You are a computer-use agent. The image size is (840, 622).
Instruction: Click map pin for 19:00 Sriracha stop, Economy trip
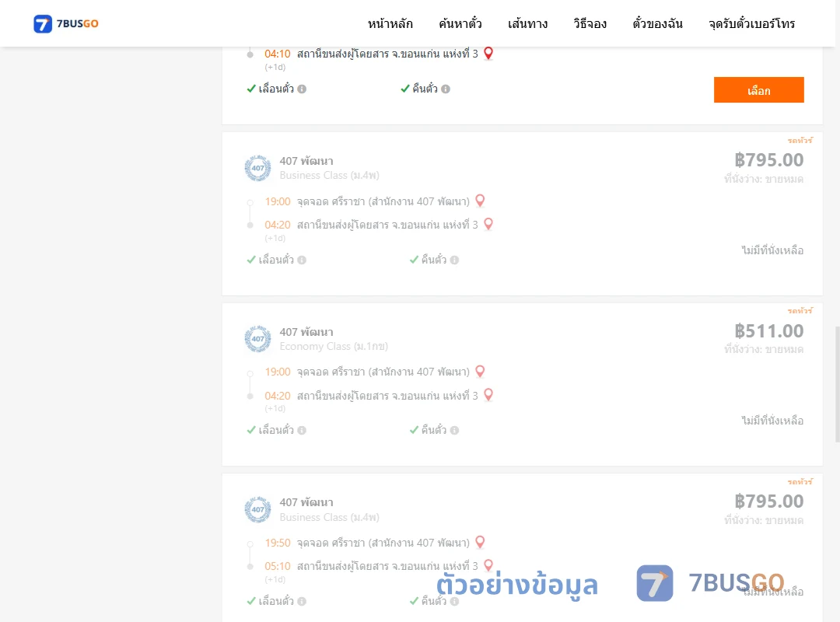481,372
